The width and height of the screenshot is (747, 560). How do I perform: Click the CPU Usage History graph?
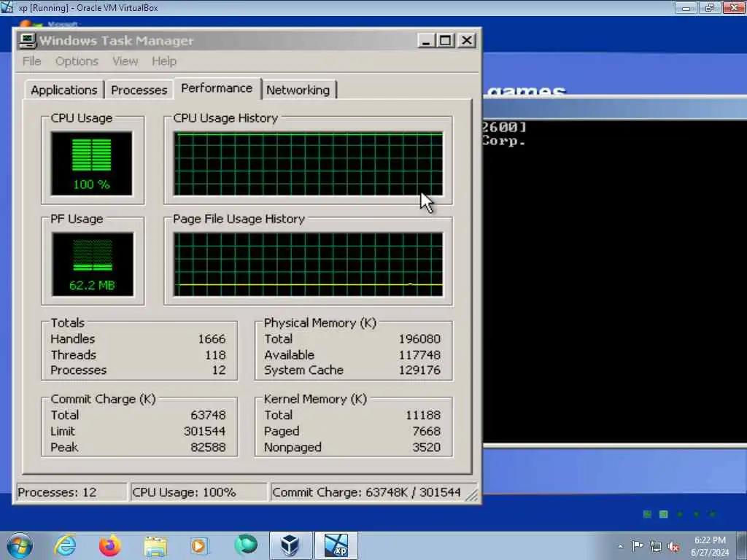(309, 164)
